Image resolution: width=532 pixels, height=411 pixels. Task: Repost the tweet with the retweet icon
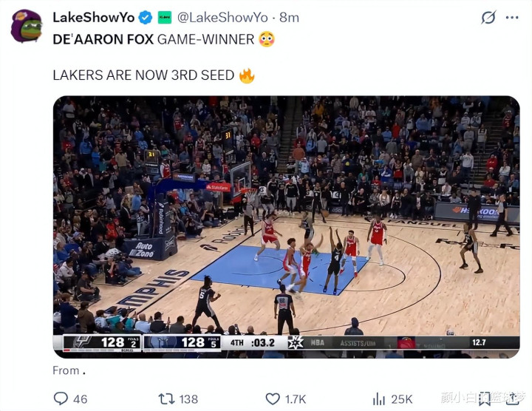[166, 398]
